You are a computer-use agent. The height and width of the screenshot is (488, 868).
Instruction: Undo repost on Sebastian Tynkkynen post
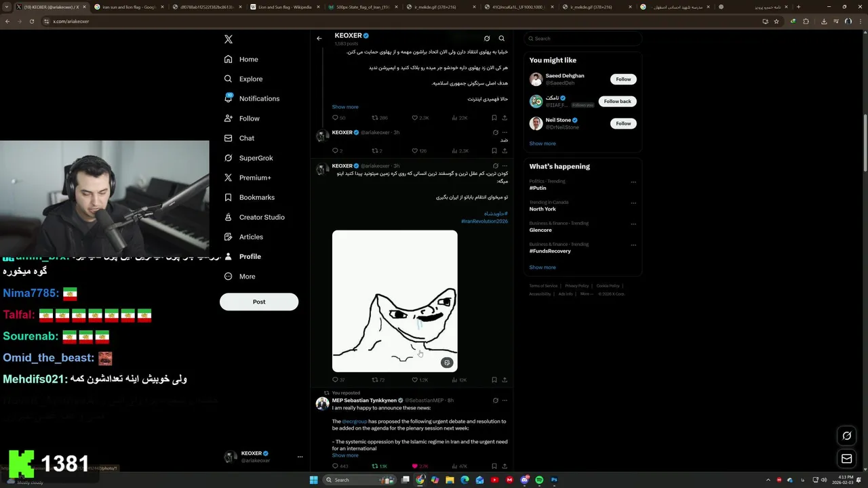[379, 466]
